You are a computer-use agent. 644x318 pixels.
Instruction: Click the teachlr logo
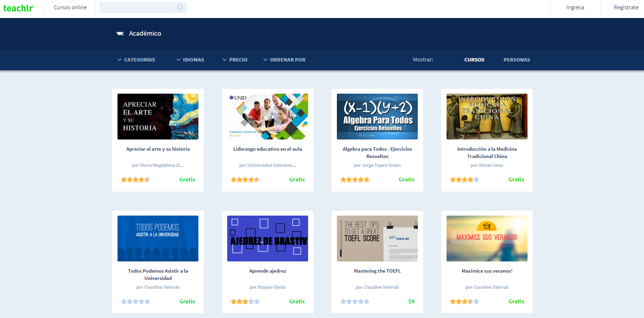19,8
